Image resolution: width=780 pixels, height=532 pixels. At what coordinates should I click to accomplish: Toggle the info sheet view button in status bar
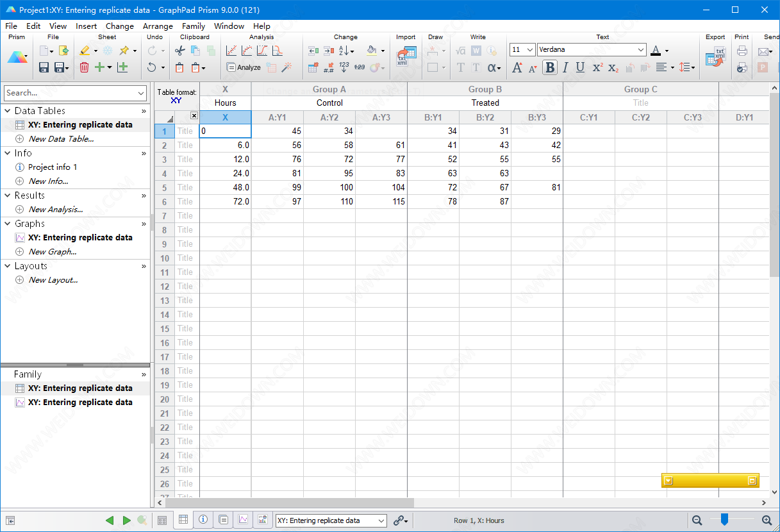203,520
